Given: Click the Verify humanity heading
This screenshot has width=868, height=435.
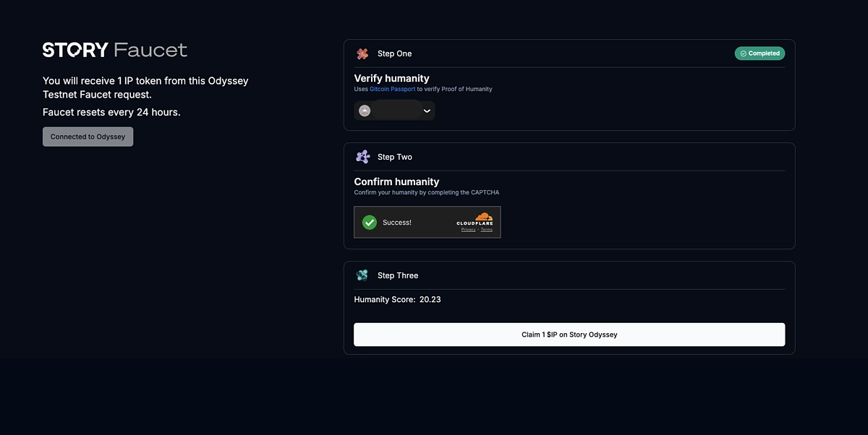Looking at the screenshot, I should click(x=391, y=78).
